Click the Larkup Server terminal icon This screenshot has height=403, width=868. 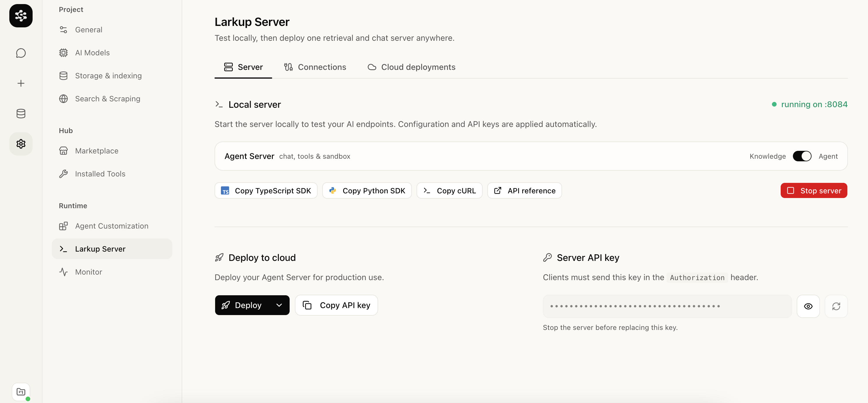pyautogui.click(x=63, y=249)
